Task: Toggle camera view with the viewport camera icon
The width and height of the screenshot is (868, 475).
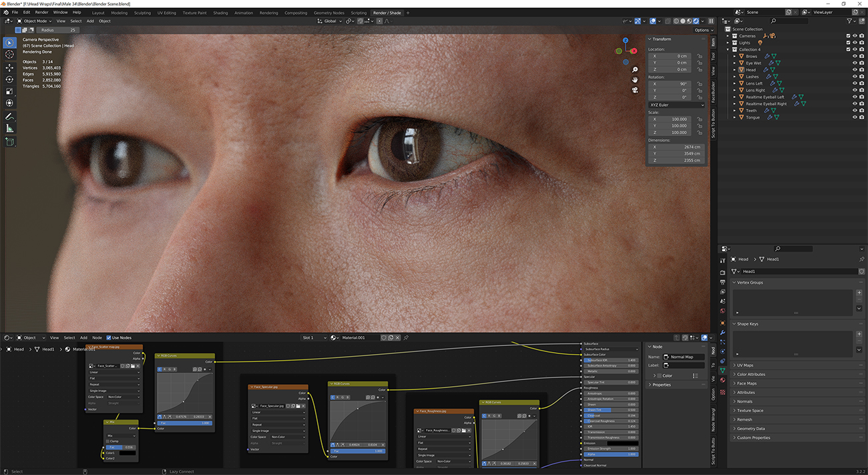Action: [635, 90]
